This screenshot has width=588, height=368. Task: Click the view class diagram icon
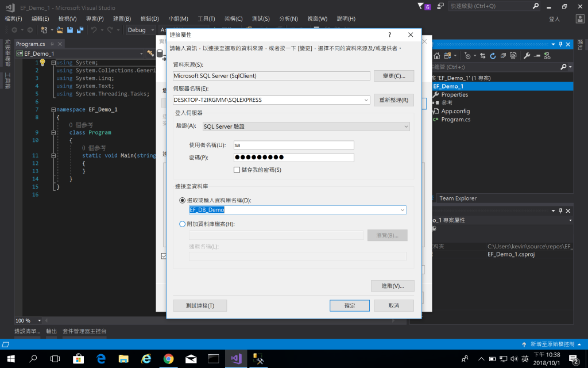tap(547, 56)
